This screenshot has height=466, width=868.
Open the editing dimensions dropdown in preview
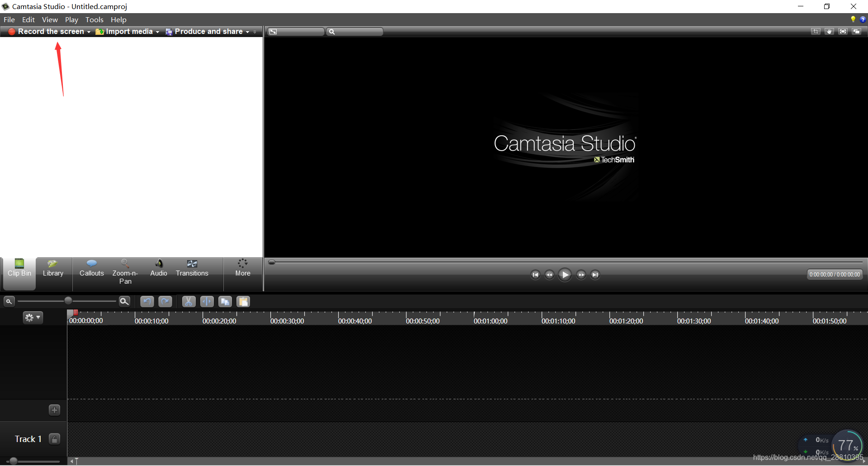tap(296, 32)
